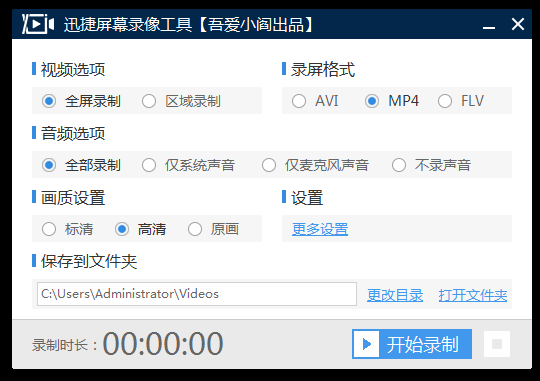Screen dimensions: 540x381
Task: Click the 画质设置 section heading
Action: 73,197
